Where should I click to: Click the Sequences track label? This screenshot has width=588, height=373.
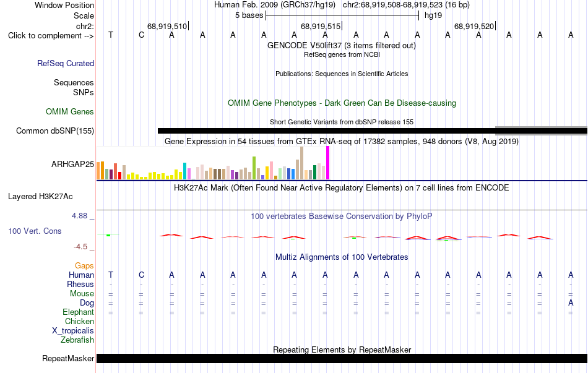click(x=74, y=82)
